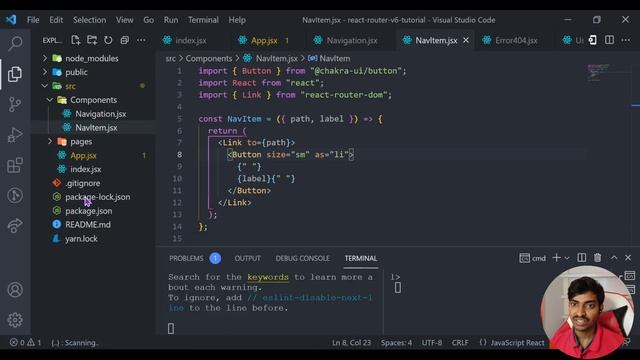Click the keywords link in terminal

click(268, 277)
